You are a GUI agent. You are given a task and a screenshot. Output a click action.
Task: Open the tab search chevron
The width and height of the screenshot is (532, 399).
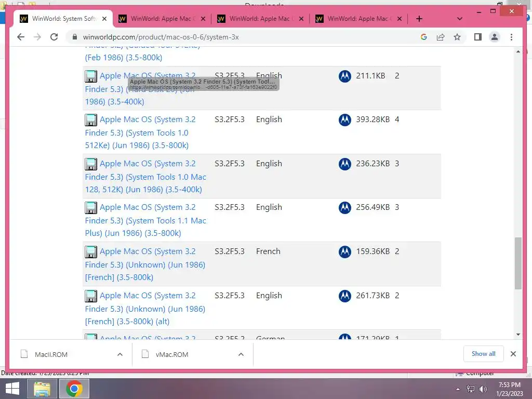point(460,19)
